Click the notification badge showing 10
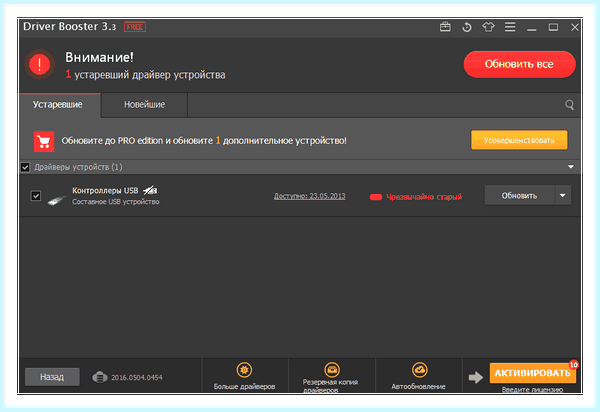Viewport: 600px width, 412px height. [573, 365]
